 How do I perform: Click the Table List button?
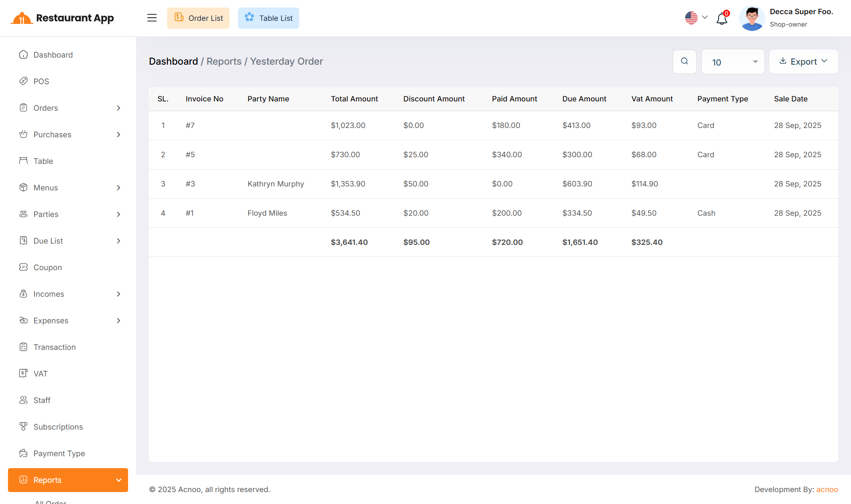coord(268,18)
